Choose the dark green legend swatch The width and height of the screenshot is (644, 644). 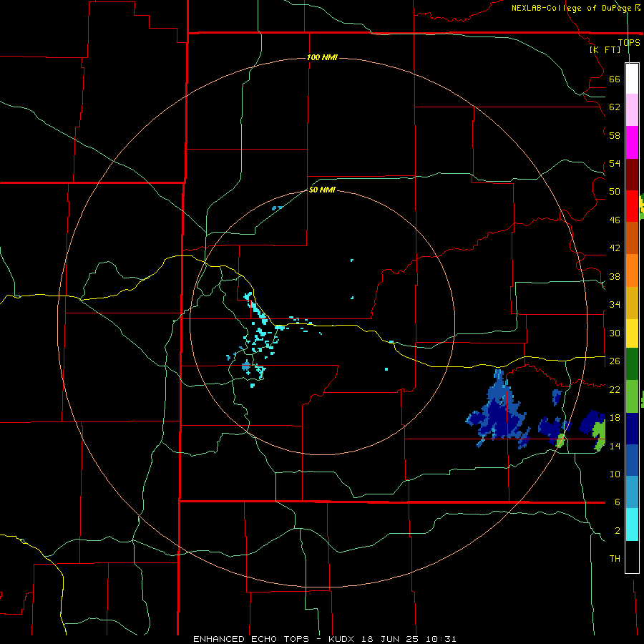pos(632,364)
